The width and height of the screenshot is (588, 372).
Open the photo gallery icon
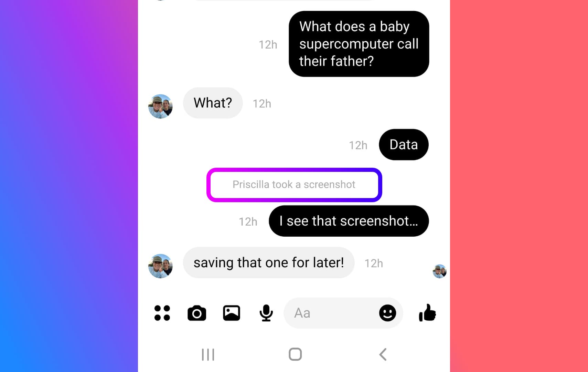pyautogui.click(x=232, y=313)
